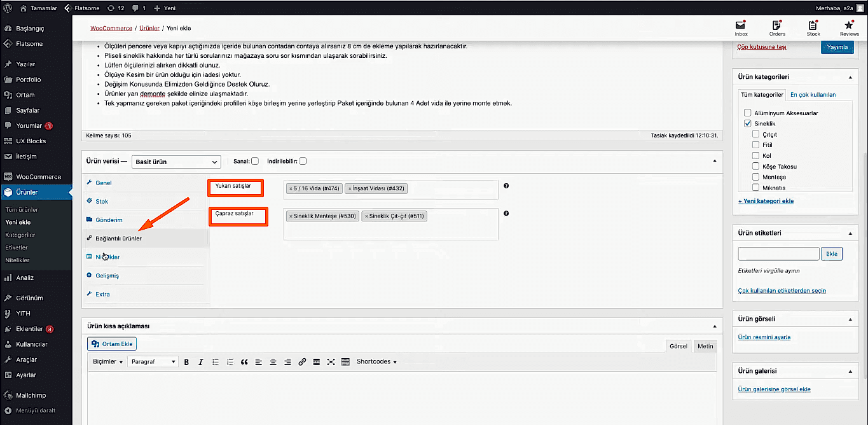Click Ürün galerisine görsel ekle link
The image size is (868, 425).
coord(775,389)
